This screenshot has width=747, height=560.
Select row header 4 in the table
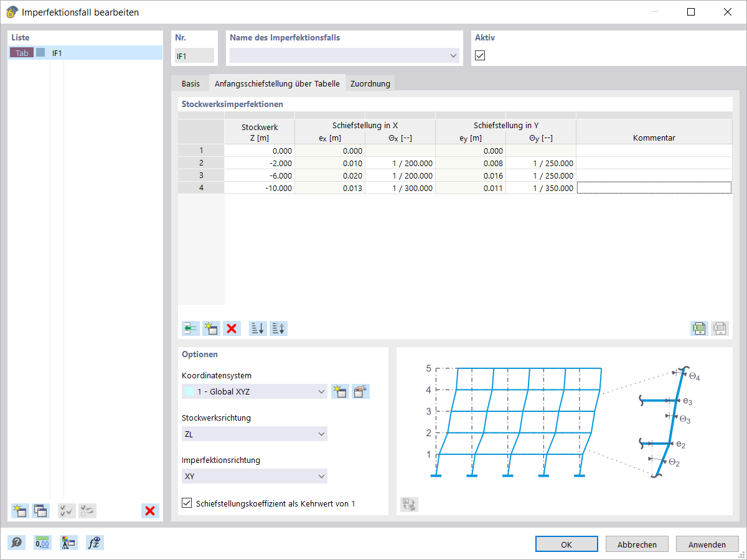pos(201,188)
